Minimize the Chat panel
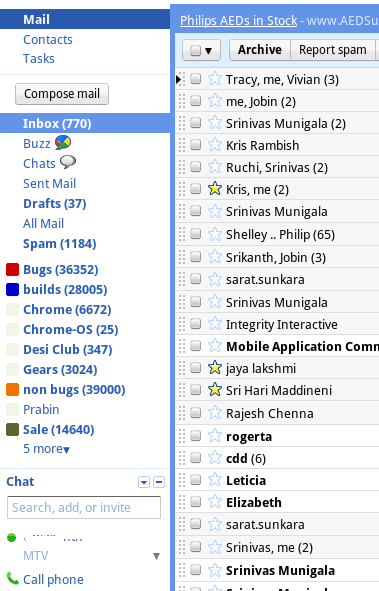379x591 pixels. coord(159,482)
